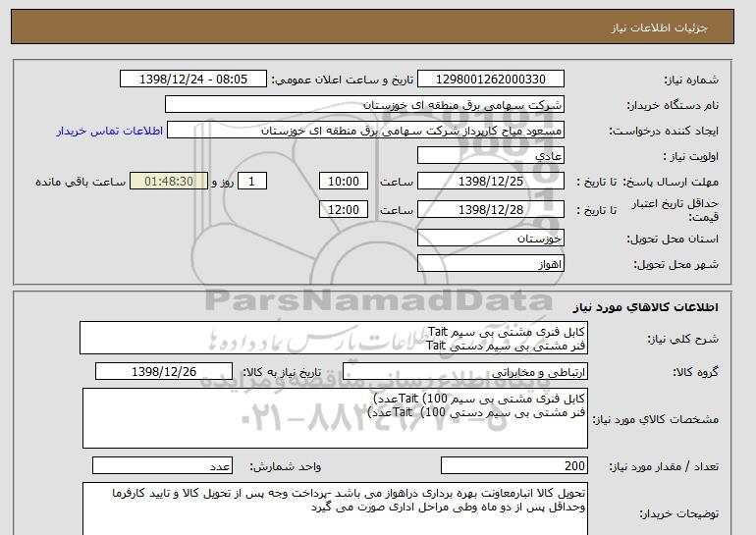This screenshot has height=535, width=756.
Task: Click the goods need date 1398/12/26
Action: pos(164,372)
